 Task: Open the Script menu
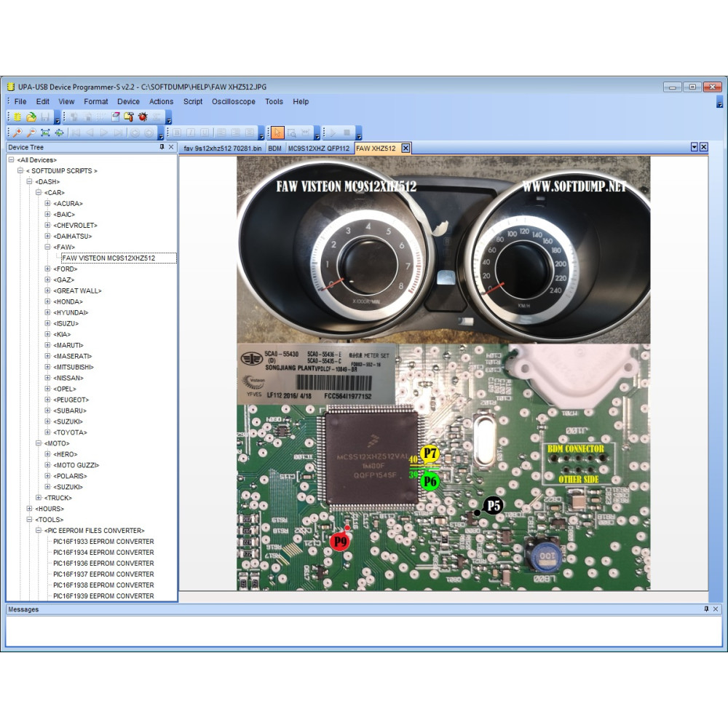(193, 101)
